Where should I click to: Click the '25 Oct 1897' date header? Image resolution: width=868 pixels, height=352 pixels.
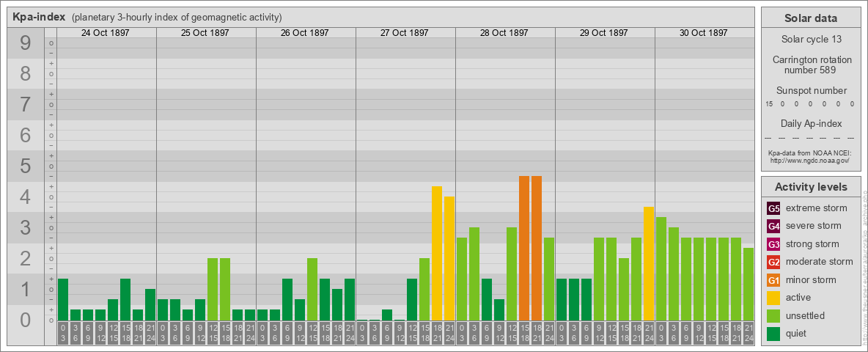(205, 33)
